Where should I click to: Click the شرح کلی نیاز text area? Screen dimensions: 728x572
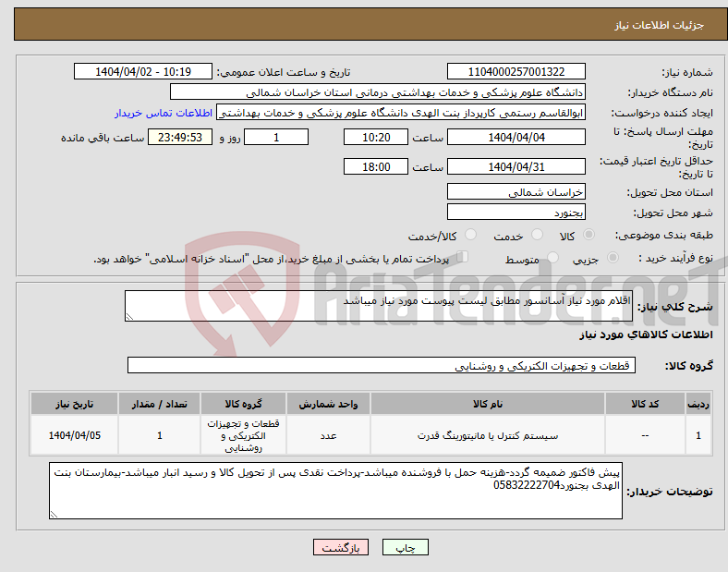379,306
